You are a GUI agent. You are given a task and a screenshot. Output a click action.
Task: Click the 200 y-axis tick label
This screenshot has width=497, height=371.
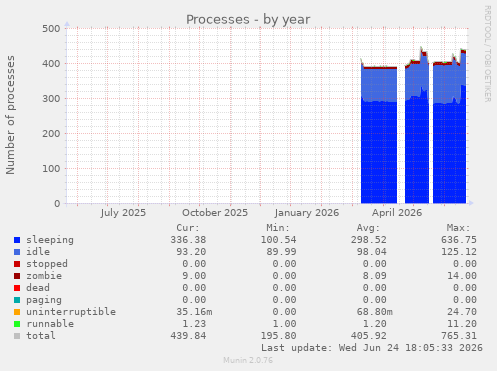pos(51,134)
